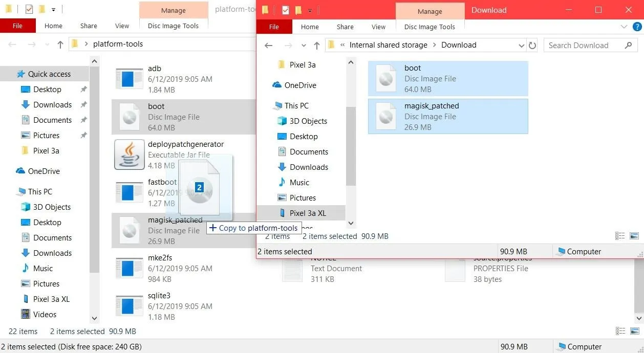
Task: Select the boot disc image in Download window
Action: (448, 79)
